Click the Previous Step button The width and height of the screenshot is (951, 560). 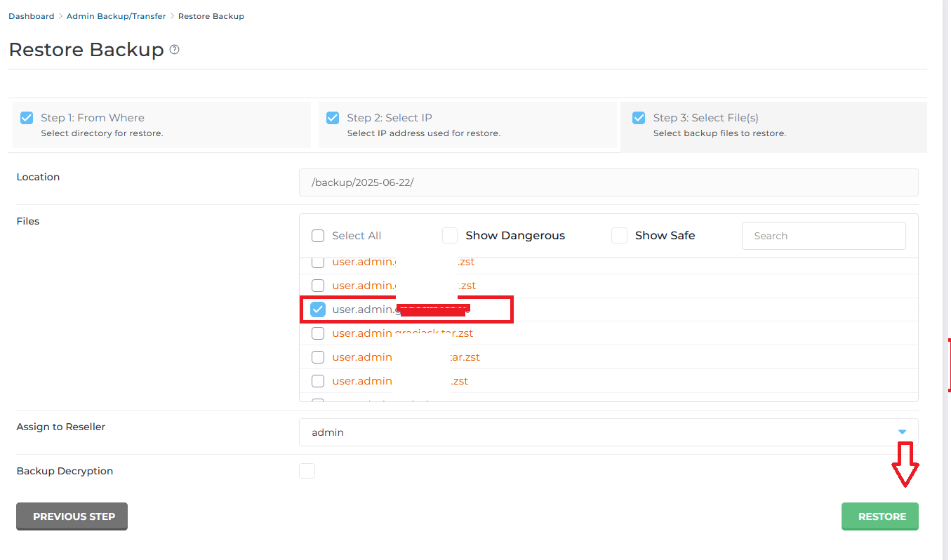pos(72,516)
